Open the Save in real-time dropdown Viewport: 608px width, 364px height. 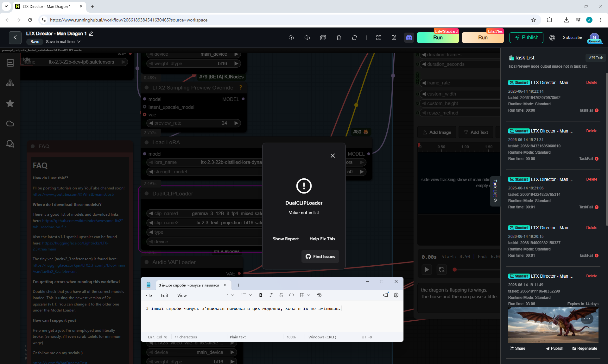tap(63, 42)
